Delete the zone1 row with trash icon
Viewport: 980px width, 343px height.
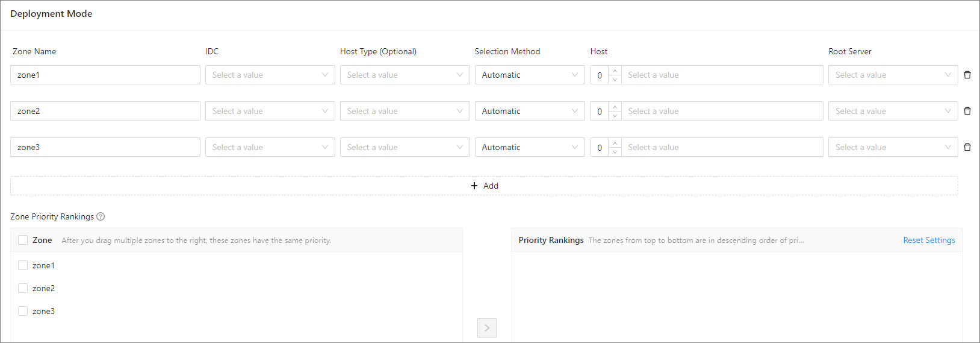pyautogui.click(x=967, y=75)
